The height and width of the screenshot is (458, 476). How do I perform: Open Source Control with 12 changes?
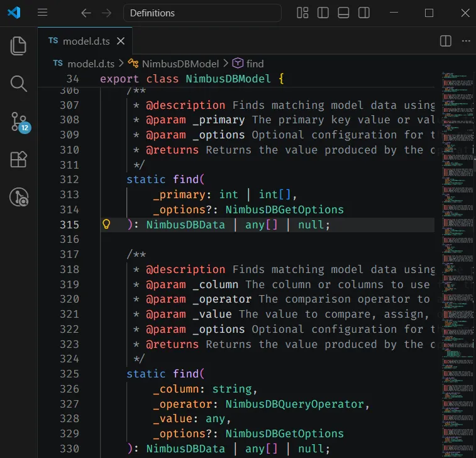[19, 122]
